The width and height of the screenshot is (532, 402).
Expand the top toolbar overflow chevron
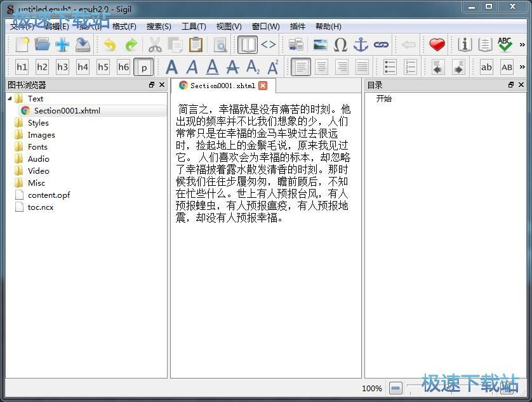pos(522,44)
